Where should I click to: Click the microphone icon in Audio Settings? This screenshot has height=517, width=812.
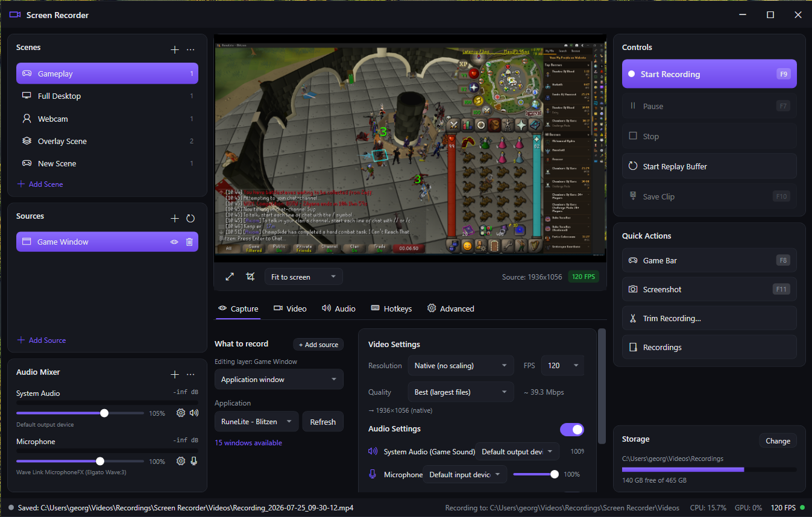(x=373, y=474)
